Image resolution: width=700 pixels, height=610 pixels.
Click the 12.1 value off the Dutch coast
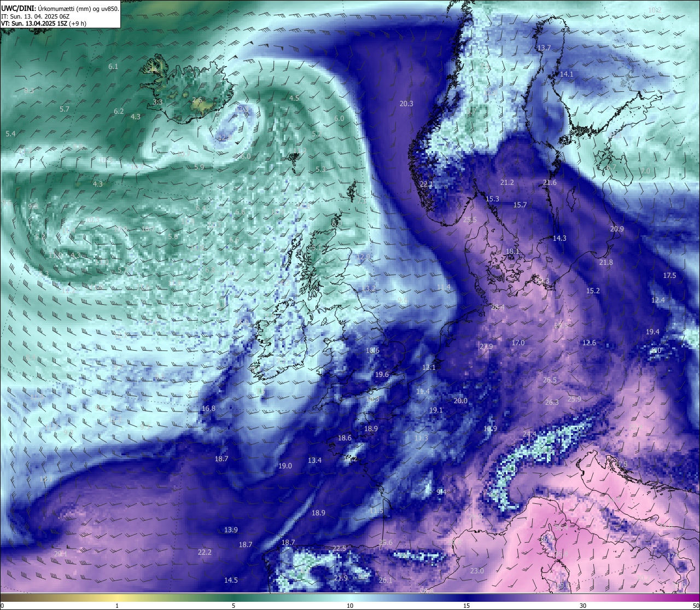point(429,367)
